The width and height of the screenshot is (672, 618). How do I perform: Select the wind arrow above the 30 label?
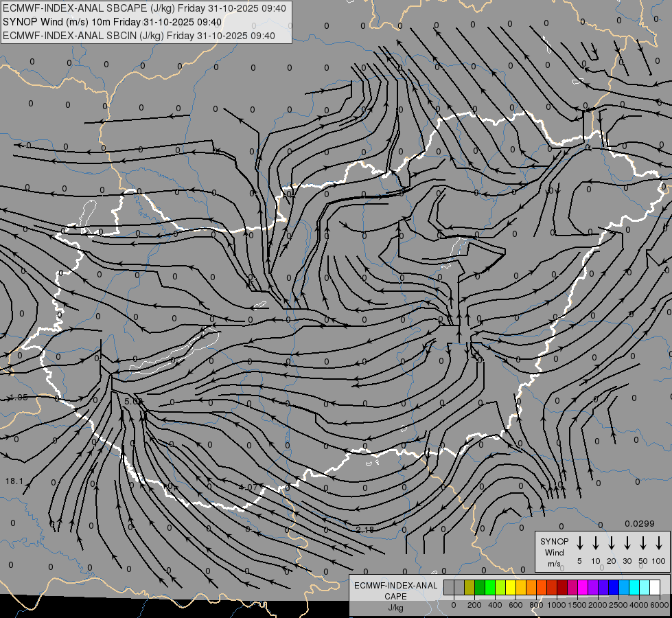tap(627, 542)
